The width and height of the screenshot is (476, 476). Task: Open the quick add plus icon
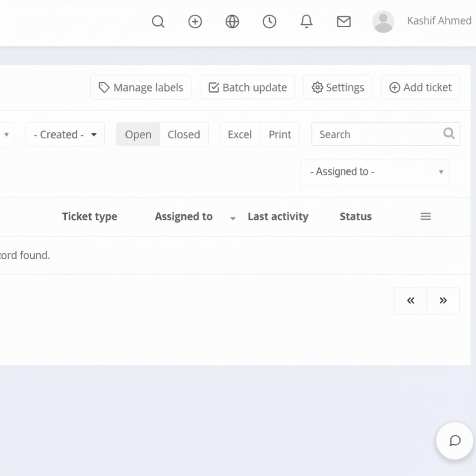[195, 22]
